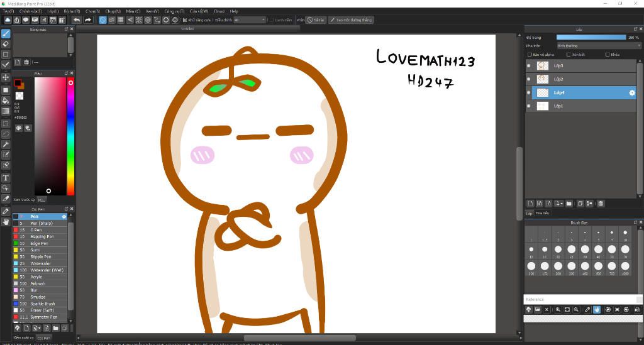Viewport: 644px width, 345px height.
Task: Create a new layer folder
Action: click(569, 204)
